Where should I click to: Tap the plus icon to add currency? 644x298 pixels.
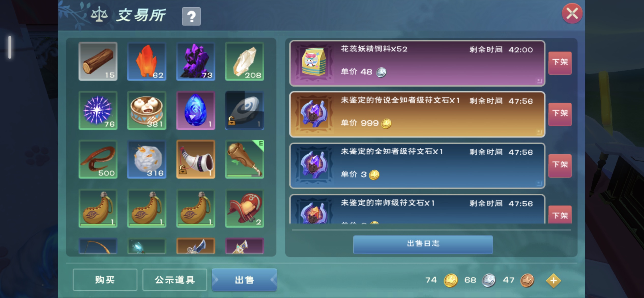click(x=553, y=280)
